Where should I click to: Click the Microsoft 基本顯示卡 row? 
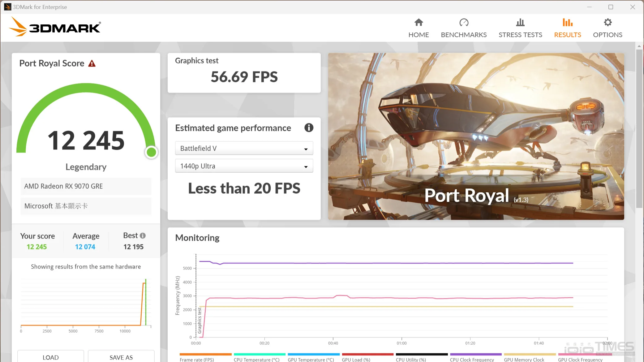(x=86, y=206)
